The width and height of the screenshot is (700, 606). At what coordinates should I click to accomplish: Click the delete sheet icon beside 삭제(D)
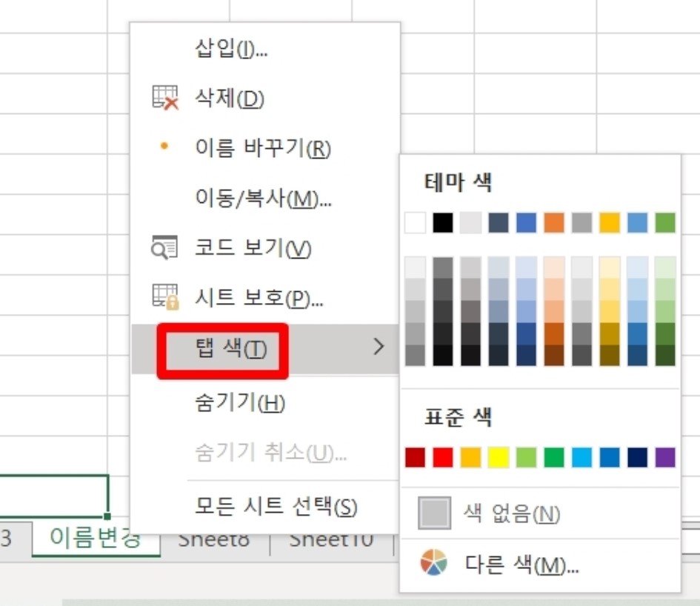point(165,98)
